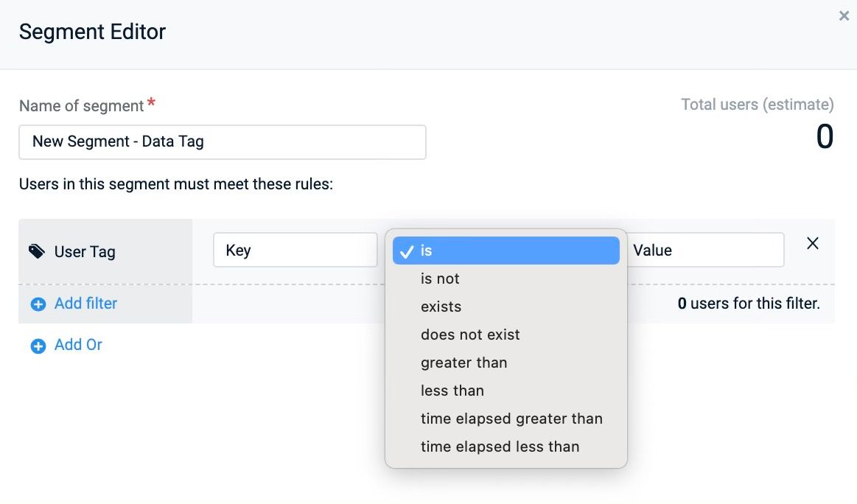Image resolution: width=857 pixels, height=504 pixels.
Task: Click the Add Or link
Action: click(78, 345)
